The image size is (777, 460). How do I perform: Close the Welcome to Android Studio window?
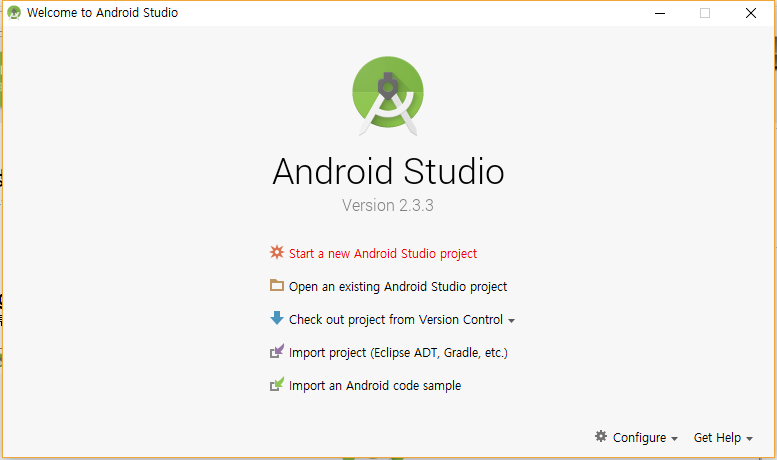[x=751, y=13]
